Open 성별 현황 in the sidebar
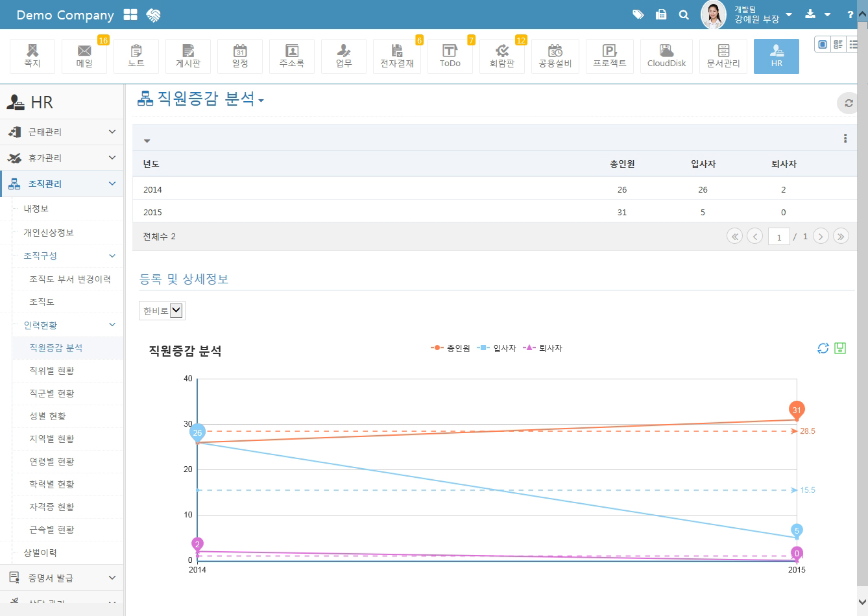The height and width of the screenshot is (616, 868). click(x=47, y=416)
